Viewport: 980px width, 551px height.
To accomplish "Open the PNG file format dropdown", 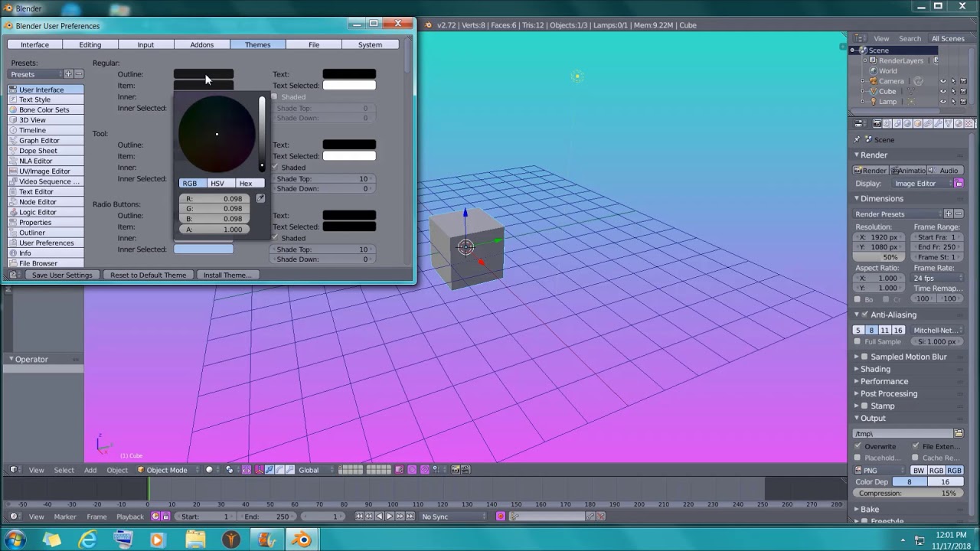I will click(880, 470).
